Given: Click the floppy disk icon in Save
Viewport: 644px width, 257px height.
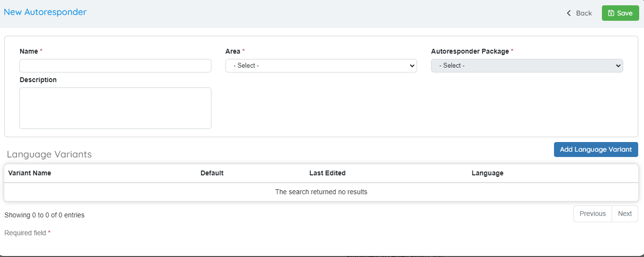Looking at the screenshot, I should coord(611,13).
